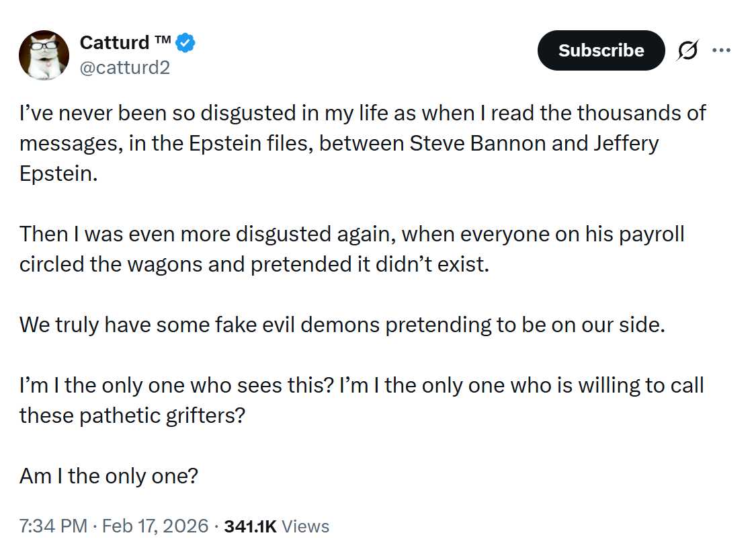Click the 'fake evil demons' sentence
This screenshot has height=560, width=752.
tap(341, 325)
